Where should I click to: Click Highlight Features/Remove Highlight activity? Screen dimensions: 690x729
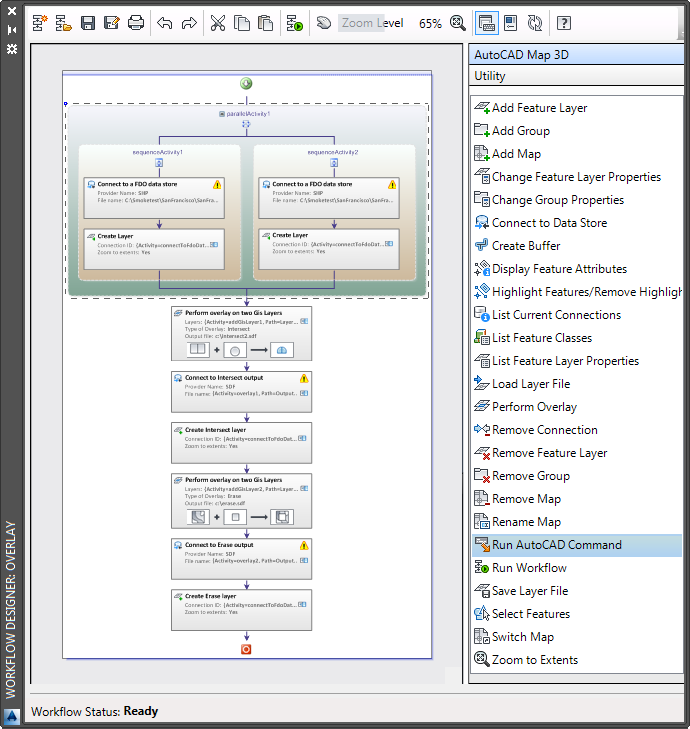(577, 292)
